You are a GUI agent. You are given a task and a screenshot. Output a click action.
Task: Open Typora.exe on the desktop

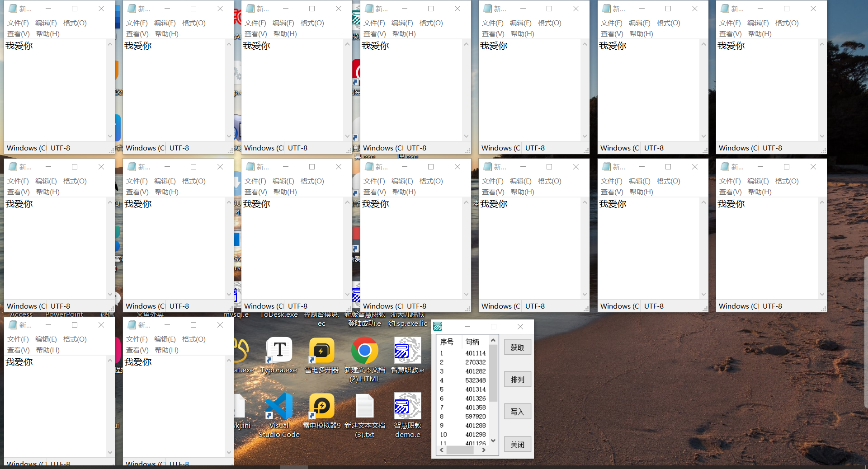tap(278, 350)
